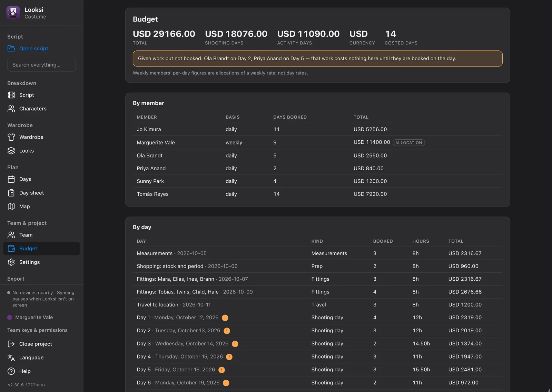Click the orange unbooked work warning banner
Image resolution: width=552 pixels, height=392 pixels.
click(x=317, y=59)
